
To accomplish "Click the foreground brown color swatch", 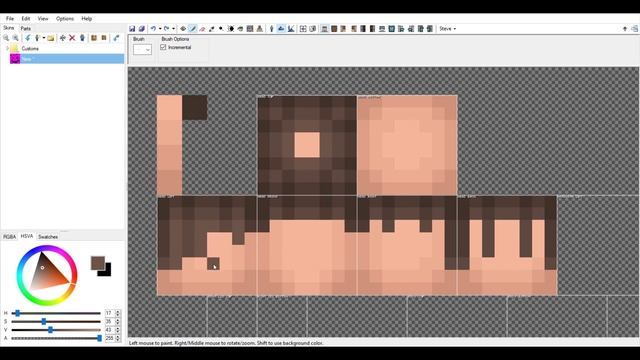I will tap(98, 263).
